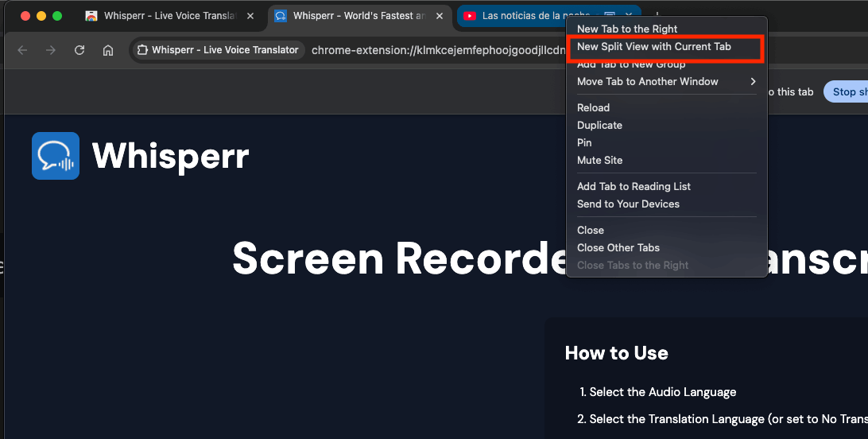Image resolution: width=868 pixels, height=439 pixels.
Task: Go to the home page icon
Action: click(x=108, y=50)
